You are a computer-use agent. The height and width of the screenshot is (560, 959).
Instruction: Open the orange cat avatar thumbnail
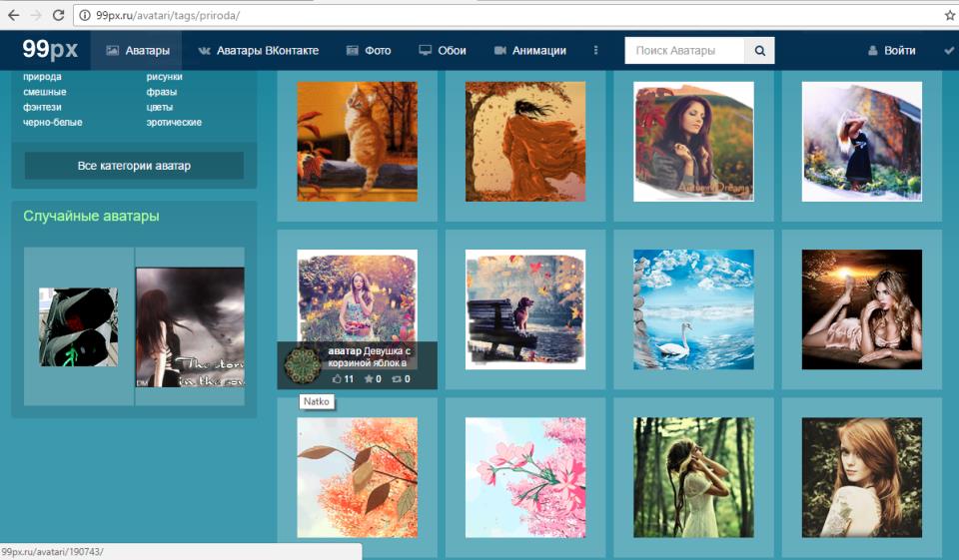357,142
